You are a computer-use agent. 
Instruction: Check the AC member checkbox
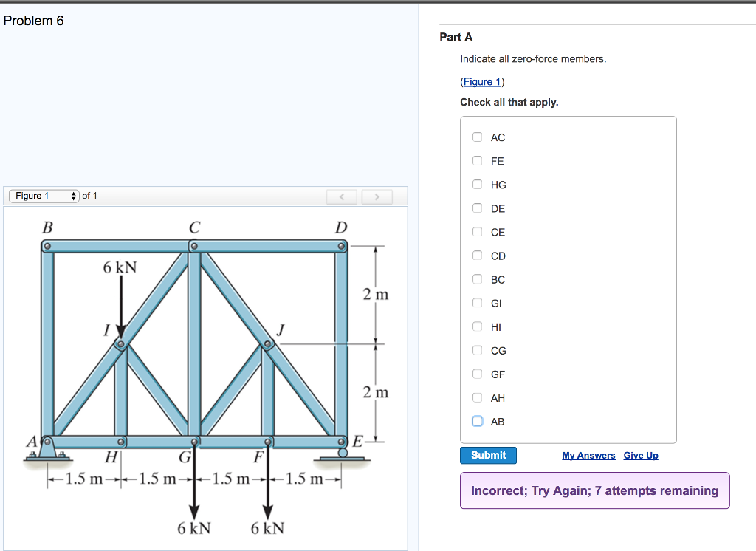[478, 137]
